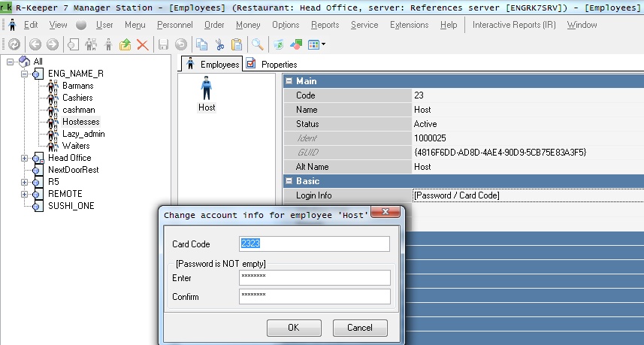The height and width of the screenshot is (345, 644).
Task: Open the User menu
Action: coord(104,25)
